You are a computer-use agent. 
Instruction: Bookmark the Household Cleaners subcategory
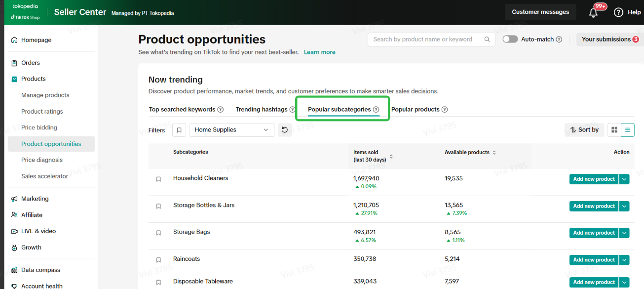[x=158, y=179]
